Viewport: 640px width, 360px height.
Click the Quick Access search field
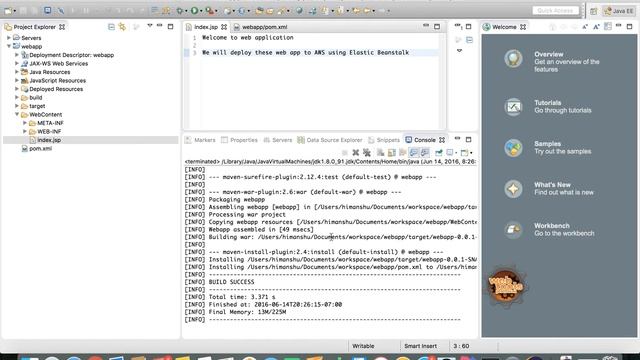coord(556,11)
